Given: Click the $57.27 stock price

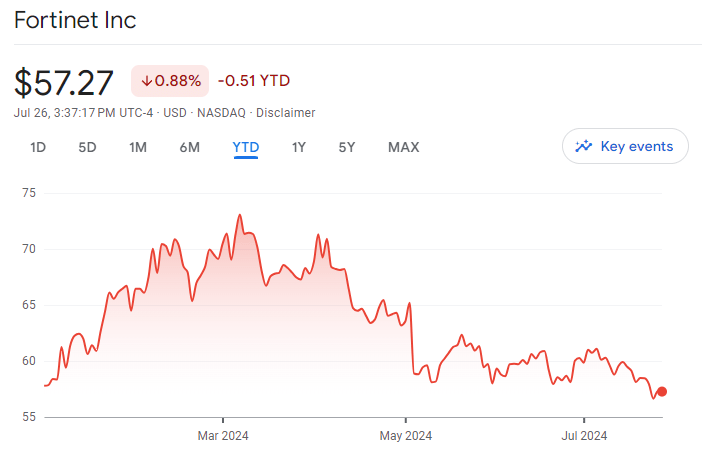Looking at the screenshot, I should pyautogui.click(x=64, y=82).
